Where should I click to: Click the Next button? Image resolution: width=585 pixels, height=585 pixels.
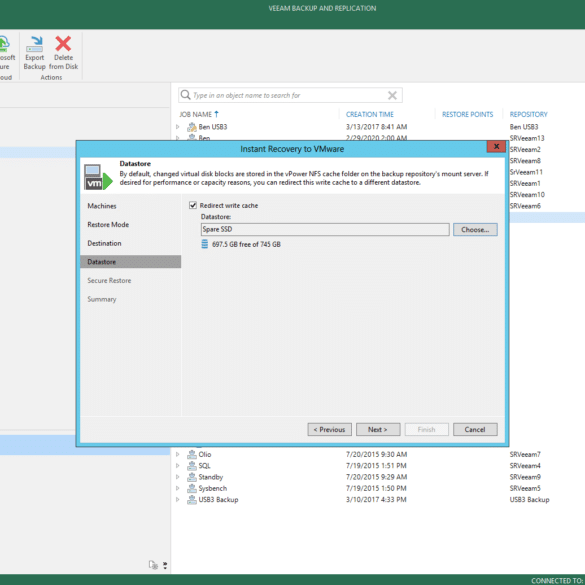click(378, 429)
